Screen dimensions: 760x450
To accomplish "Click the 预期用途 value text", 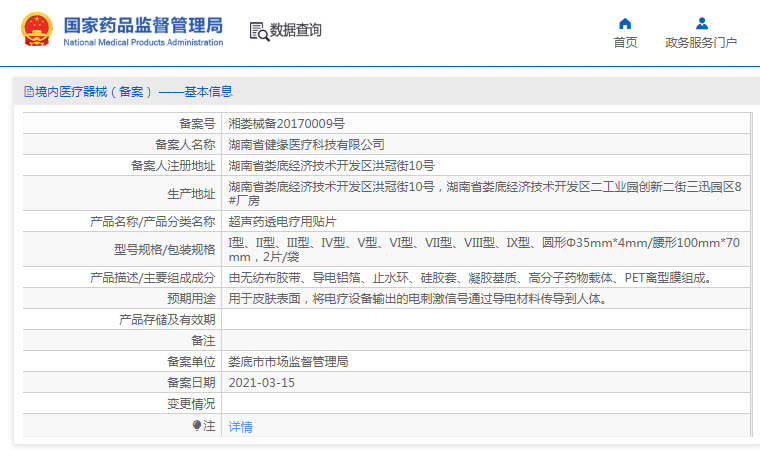I will 418,299.
